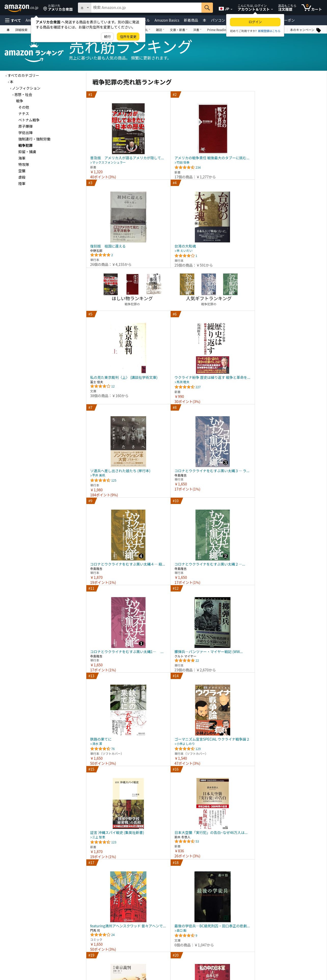
Task: Expand the 雑誌 submenu in nav bar
Action: [x=160, y=30]
